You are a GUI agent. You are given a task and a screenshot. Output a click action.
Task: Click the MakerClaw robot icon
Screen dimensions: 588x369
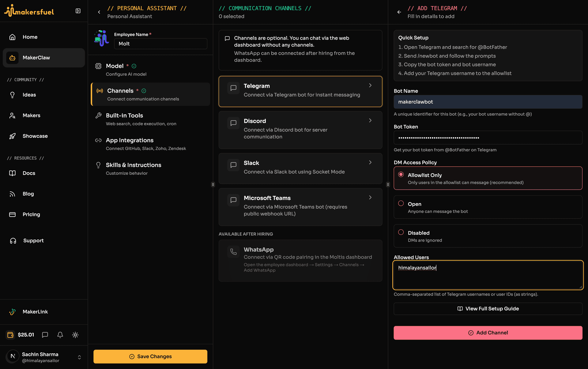(x=12, y=58)
